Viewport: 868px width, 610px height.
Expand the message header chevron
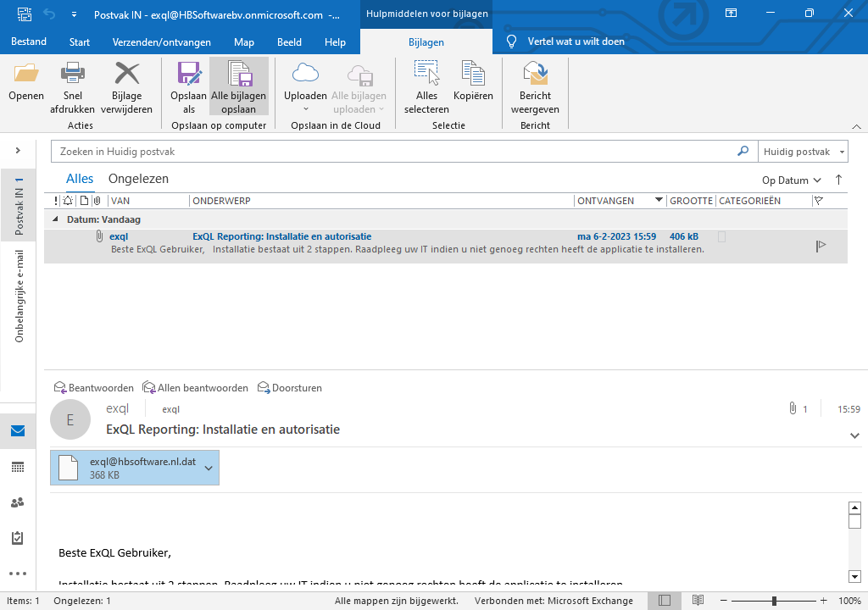(x=854, y=435)
